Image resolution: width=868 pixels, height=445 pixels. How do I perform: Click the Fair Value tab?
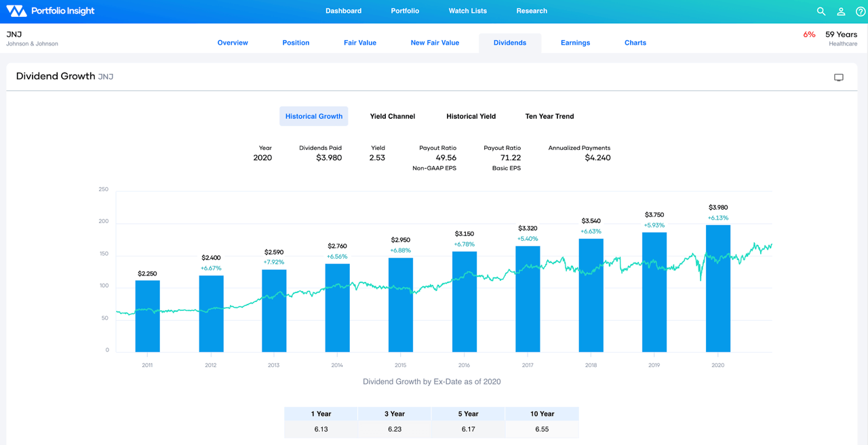[x=360, y=42]
